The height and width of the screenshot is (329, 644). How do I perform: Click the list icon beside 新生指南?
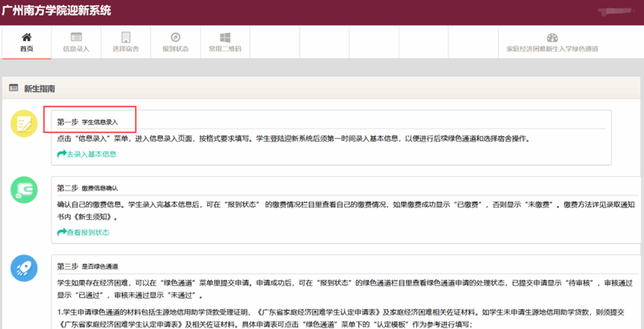point(13,88)
